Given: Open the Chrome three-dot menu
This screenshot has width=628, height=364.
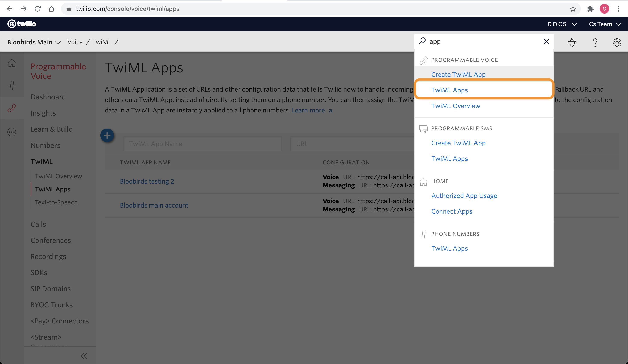Looking at the screenshot, I should click(x=618, y=9).
